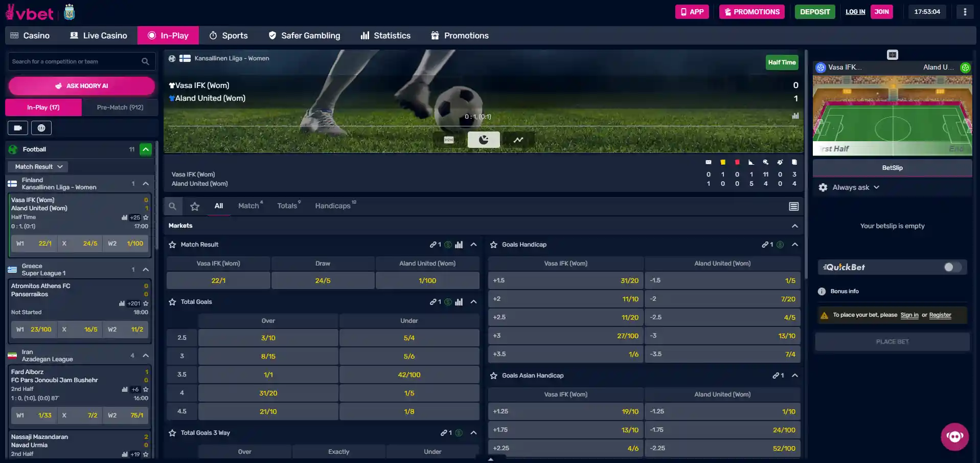Click the DEPOSIT button
The height and width of the screenshot is (463, 980).
coord(815,12)
